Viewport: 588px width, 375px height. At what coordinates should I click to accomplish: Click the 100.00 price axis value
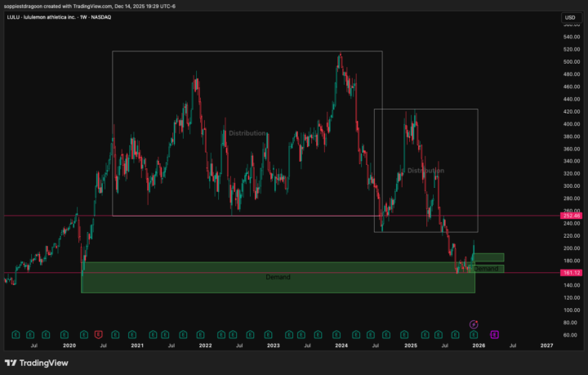tap(572, 310)
